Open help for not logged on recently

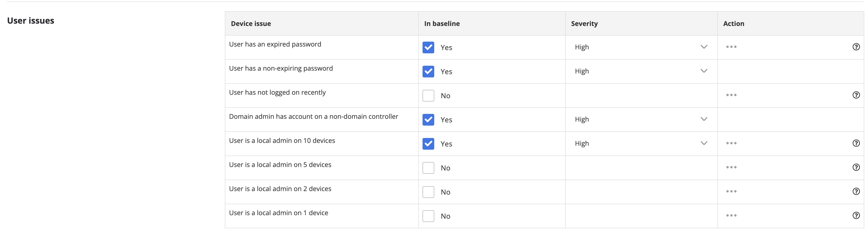point(856,95)
